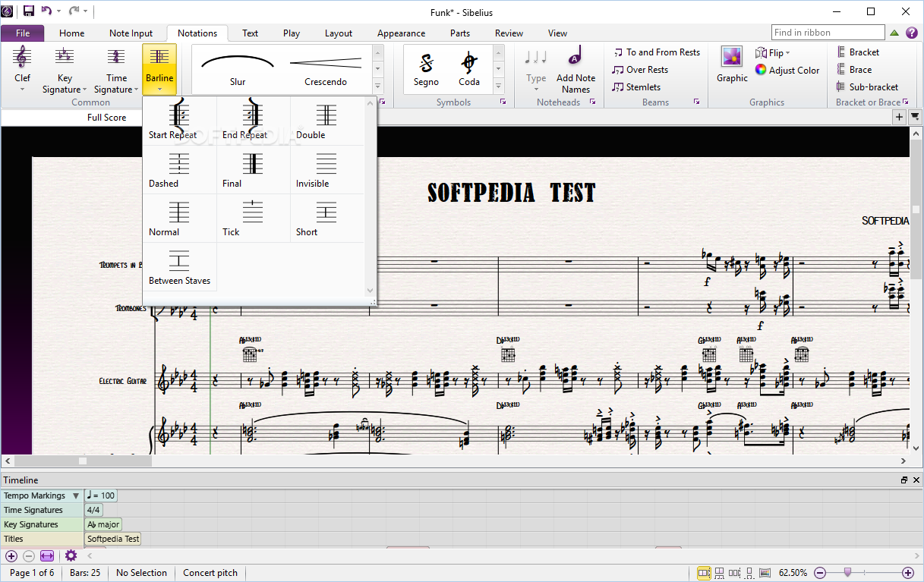Open Timeline settings gear icon
The image size is (924, 582).
pos(71,555)
